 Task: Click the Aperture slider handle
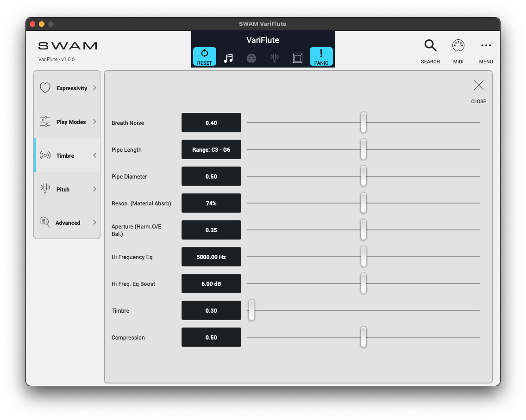click(x=363, y=229)
